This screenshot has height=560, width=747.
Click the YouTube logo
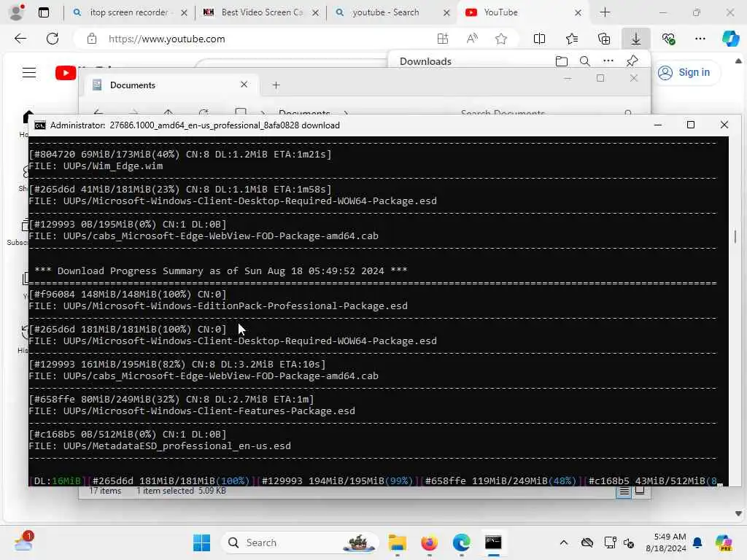click(x=66, y=73)
